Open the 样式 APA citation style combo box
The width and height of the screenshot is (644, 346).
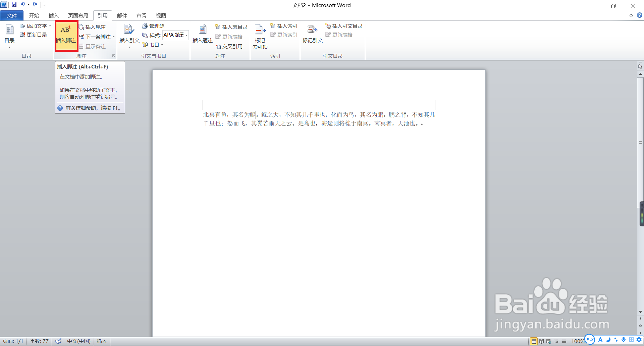pyautogui.click(x=175, y=35)
